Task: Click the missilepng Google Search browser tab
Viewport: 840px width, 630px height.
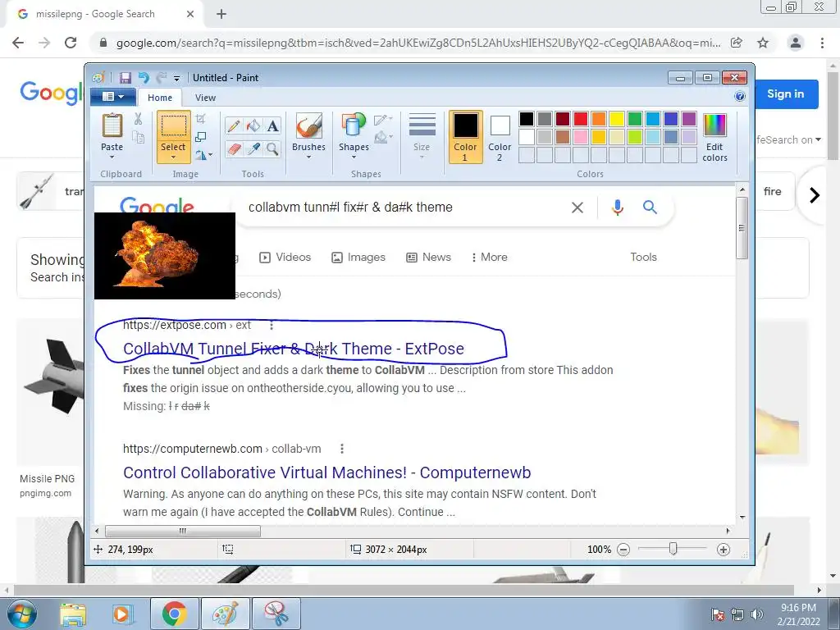Action: tap(104, 14)
